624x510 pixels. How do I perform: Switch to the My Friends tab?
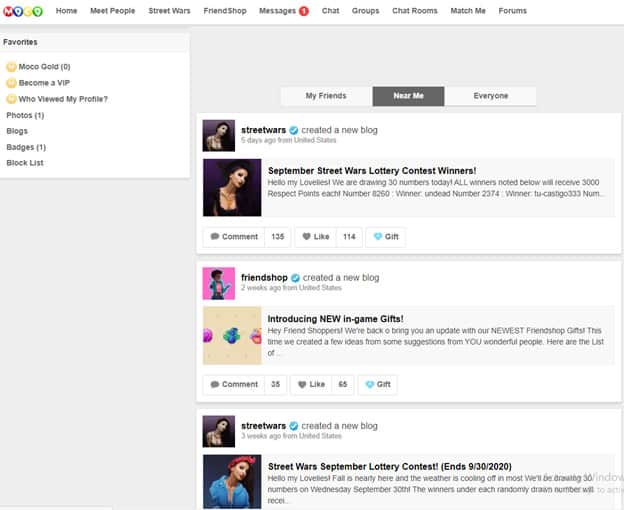click(x=326, y=96)
